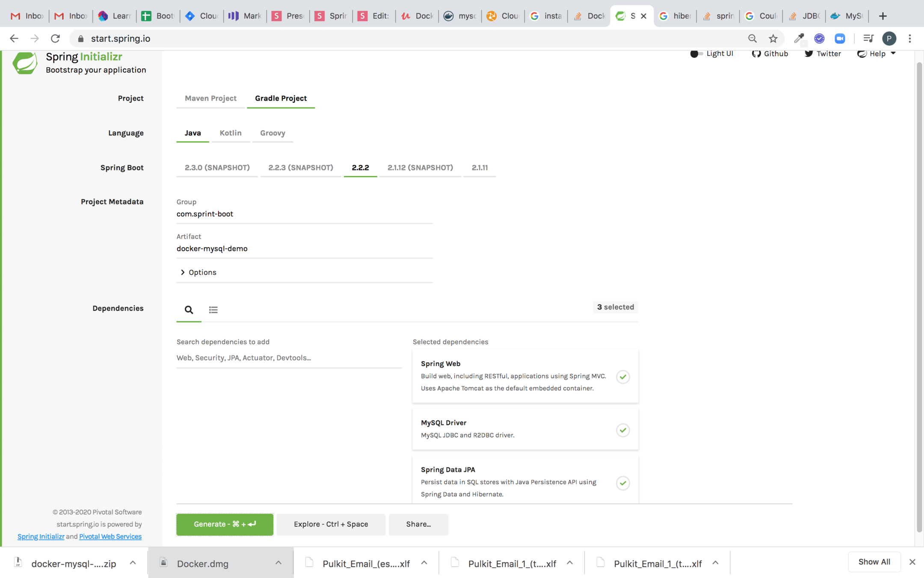Viewport: 924px width, 578px height.
Task: Click the dependency search input field
Action: point(289,358)
